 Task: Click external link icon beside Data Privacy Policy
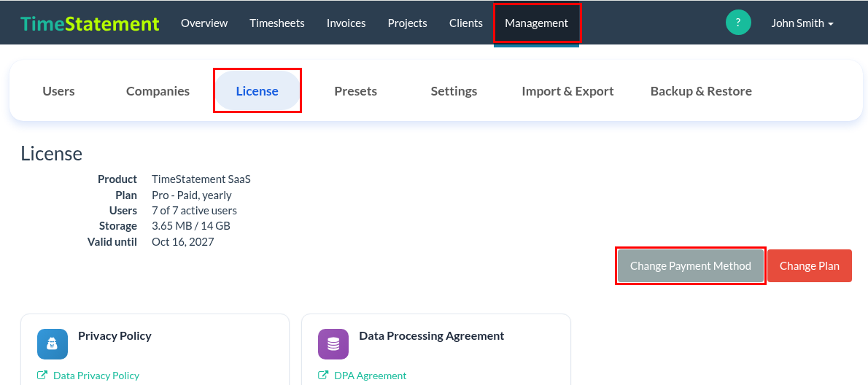click(x=42, y=375)
